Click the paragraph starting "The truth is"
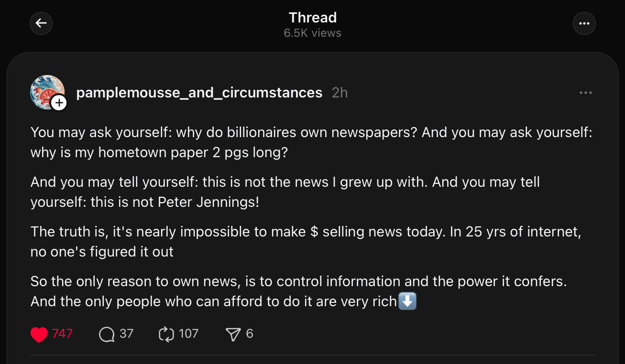Screen dimensions: 625x364 (306, 241)
